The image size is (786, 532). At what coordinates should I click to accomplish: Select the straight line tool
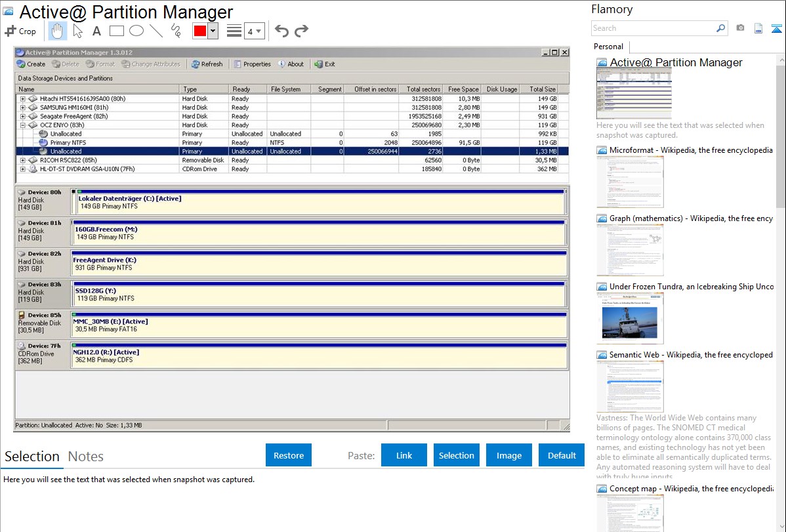click(156, 31)
